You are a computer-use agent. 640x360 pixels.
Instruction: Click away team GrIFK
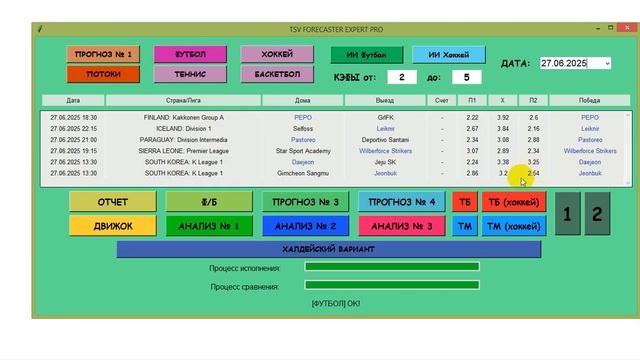(x=385, y=118)
